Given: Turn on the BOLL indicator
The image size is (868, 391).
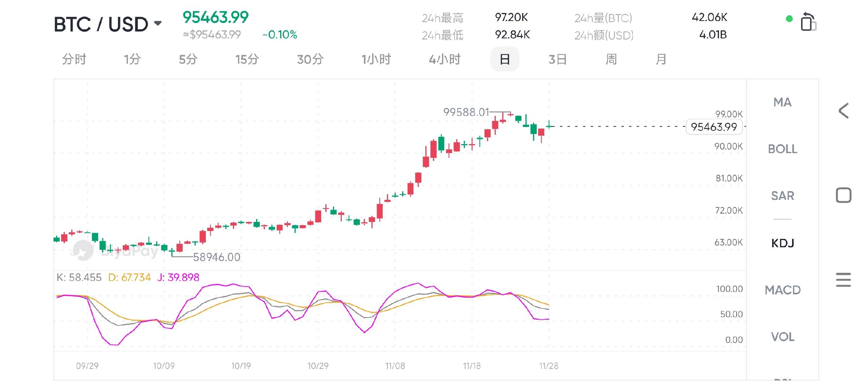Looking at the screenshot, I should coord(782,149).
